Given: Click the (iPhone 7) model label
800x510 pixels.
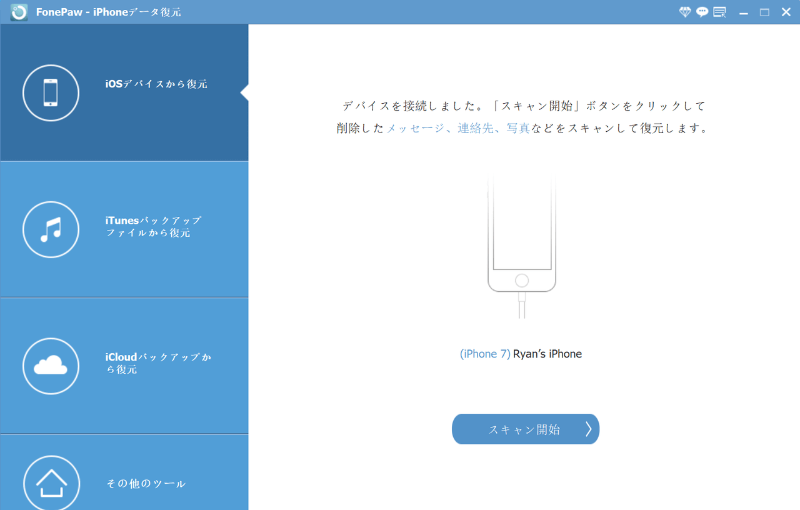Looking at the screenshot, I should tap(485, 354).
